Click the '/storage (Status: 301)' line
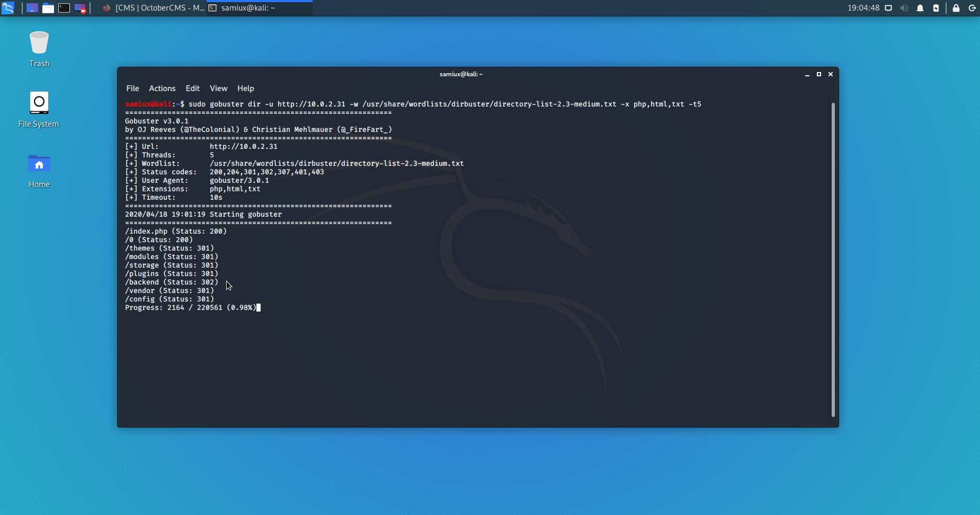This screenshot has width=980, height=515. tap(172, 265)
